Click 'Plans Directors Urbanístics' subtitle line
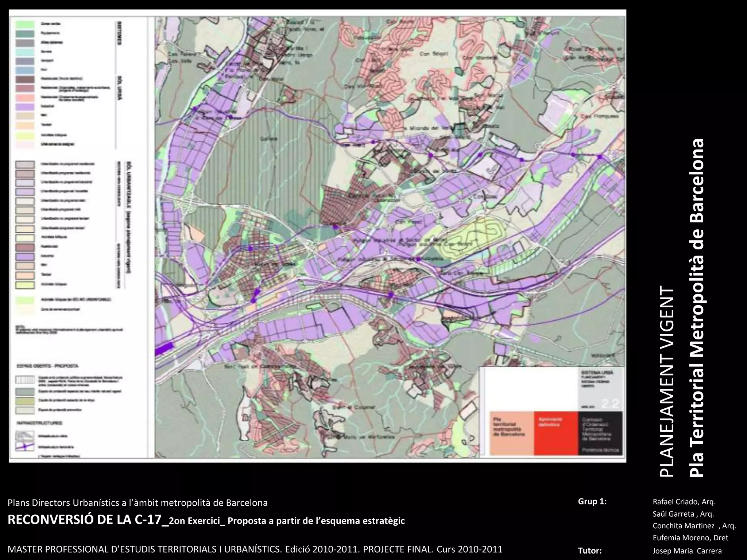Screen dimensions: 747x560 tap(138, 503)
